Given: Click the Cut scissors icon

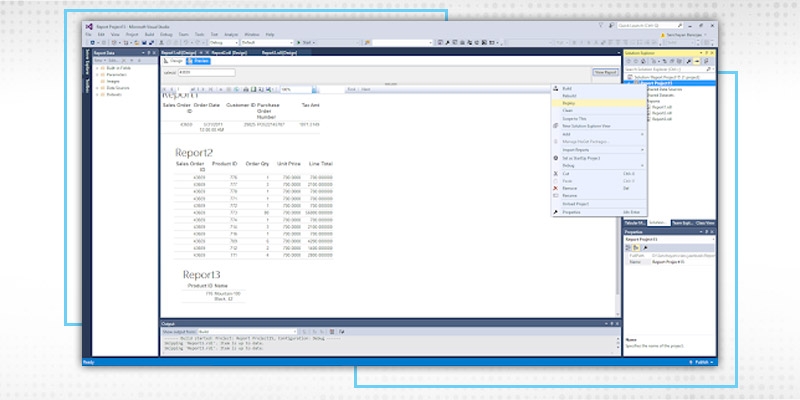Looking at the screenshot, I should 555,173.
